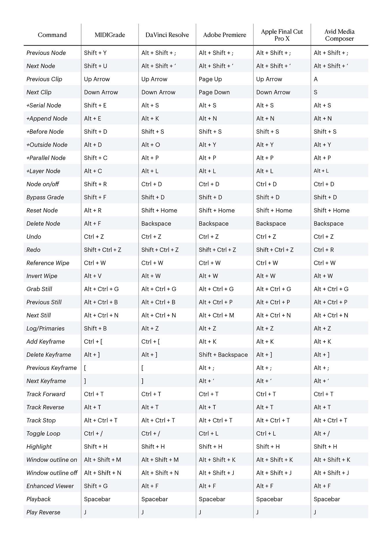Click the MIDIGrade column header

(110, 35)
